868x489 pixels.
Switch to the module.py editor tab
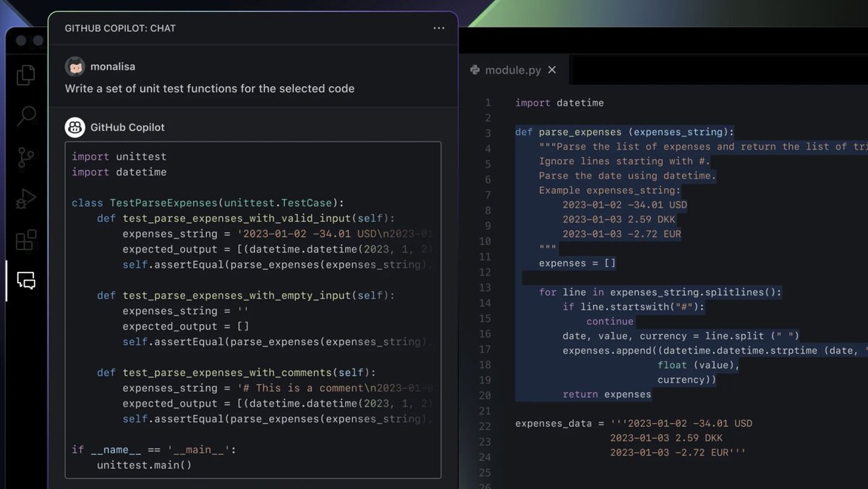click(514, 69)
